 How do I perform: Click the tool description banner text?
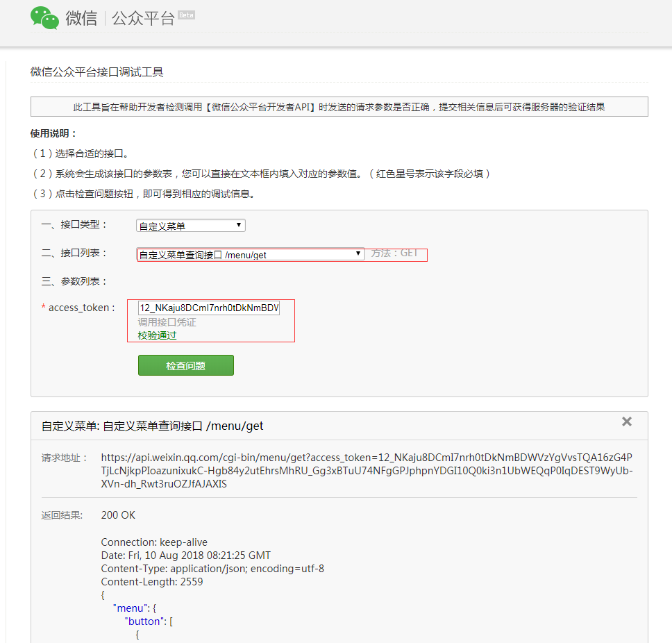339,107
